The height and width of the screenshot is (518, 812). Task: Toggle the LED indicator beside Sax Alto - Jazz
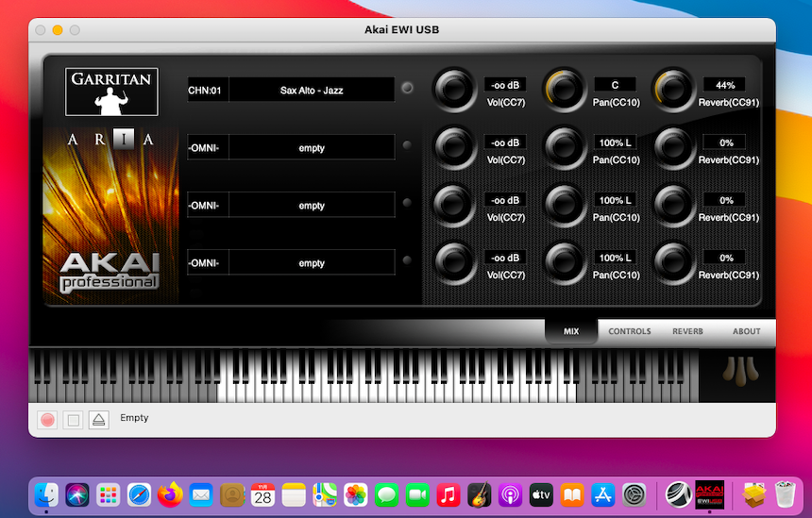(407, 88)
